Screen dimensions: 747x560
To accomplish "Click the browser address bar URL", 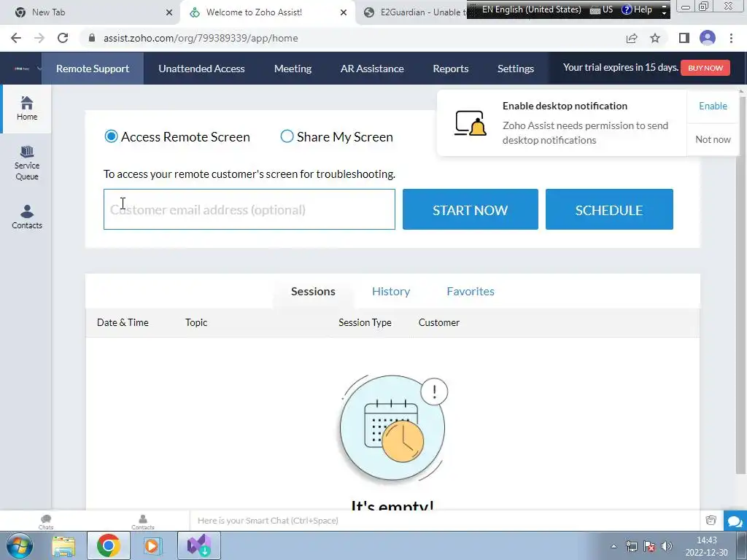I will click(201, 38).
